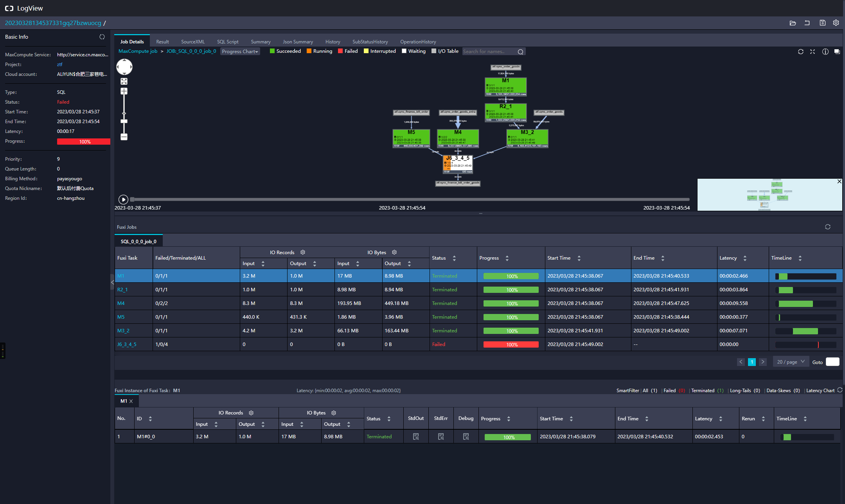Open the settings gear in top bar
845x504 pixels.
836,23
